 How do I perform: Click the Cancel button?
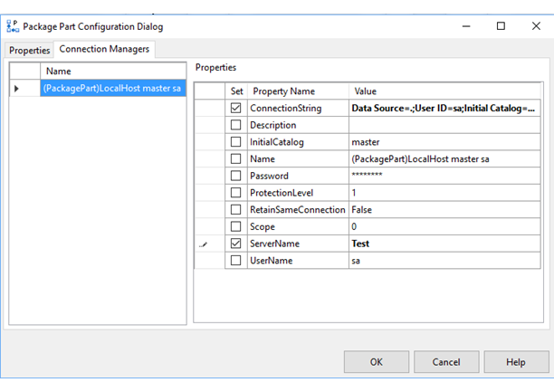[445, 362]
